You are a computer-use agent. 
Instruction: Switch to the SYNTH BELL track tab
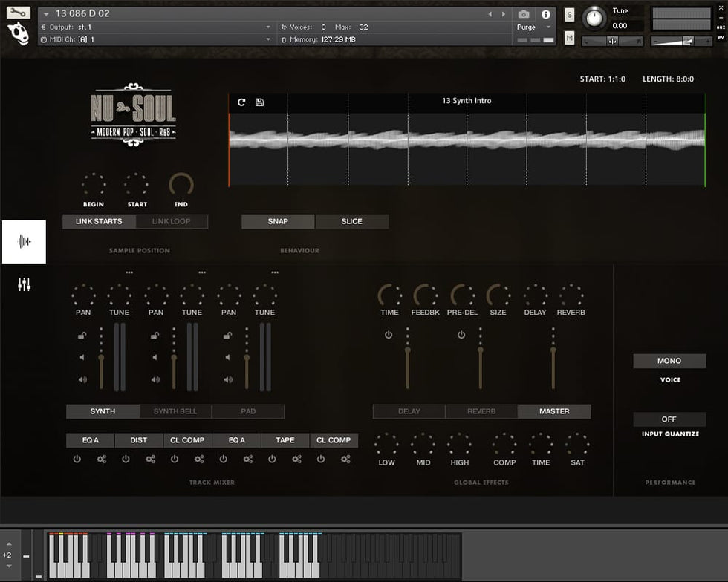[x=175, y=411]
